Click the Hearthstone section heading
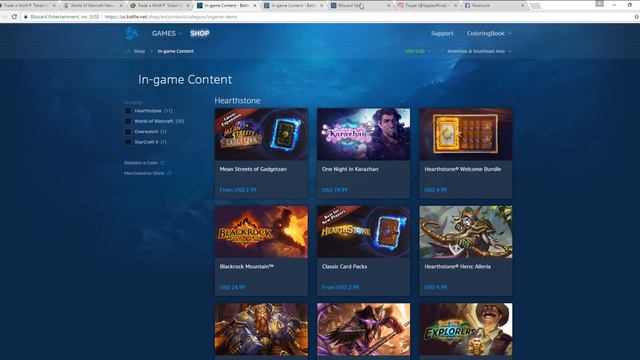The width and height of the screenshot is (640, 360). (237, 100)
